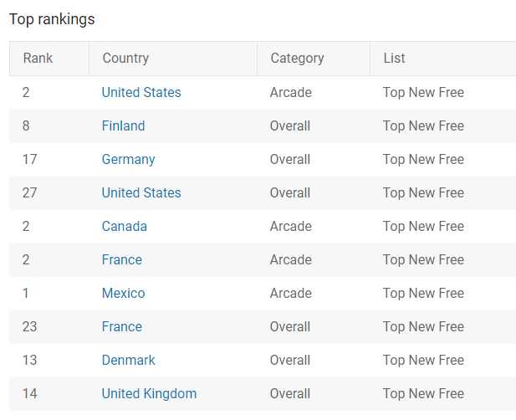Open the Denmark country link
Viewport: 516px width, 420px height.
[128, 361]
